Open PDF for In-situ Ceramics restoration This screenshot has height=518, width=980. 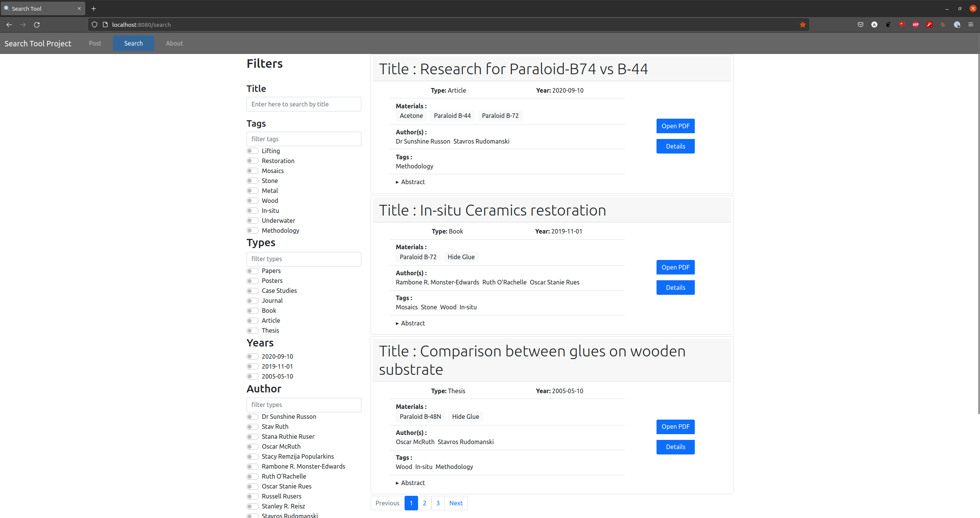(675, 267)
